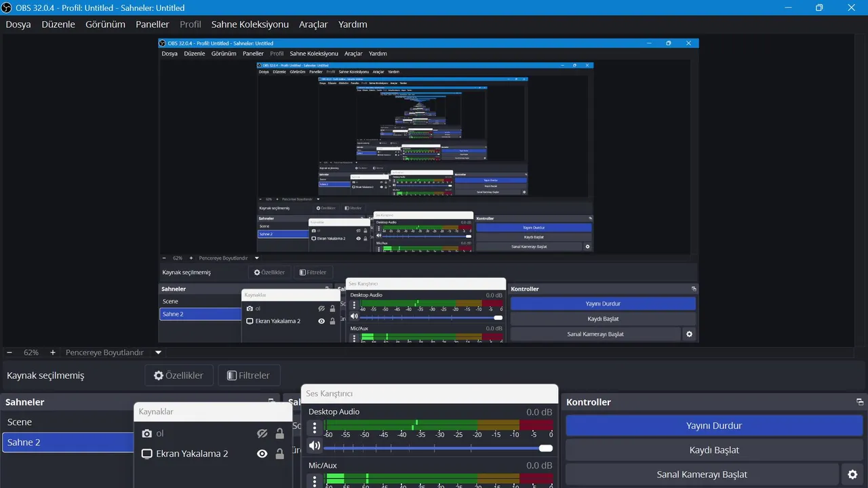This screenshot has width=868, height=488.
Task: Click Özellikler in the largest nested preview copy
Action: 269,272
